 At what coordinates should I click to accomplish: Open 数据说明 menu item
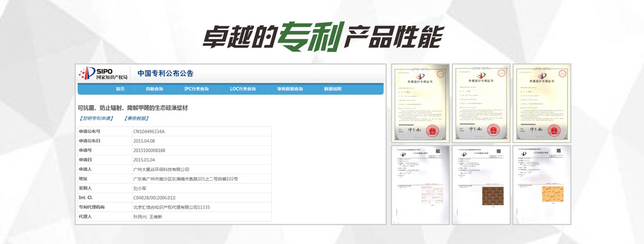pyautogui.click(x=332, y=89)
